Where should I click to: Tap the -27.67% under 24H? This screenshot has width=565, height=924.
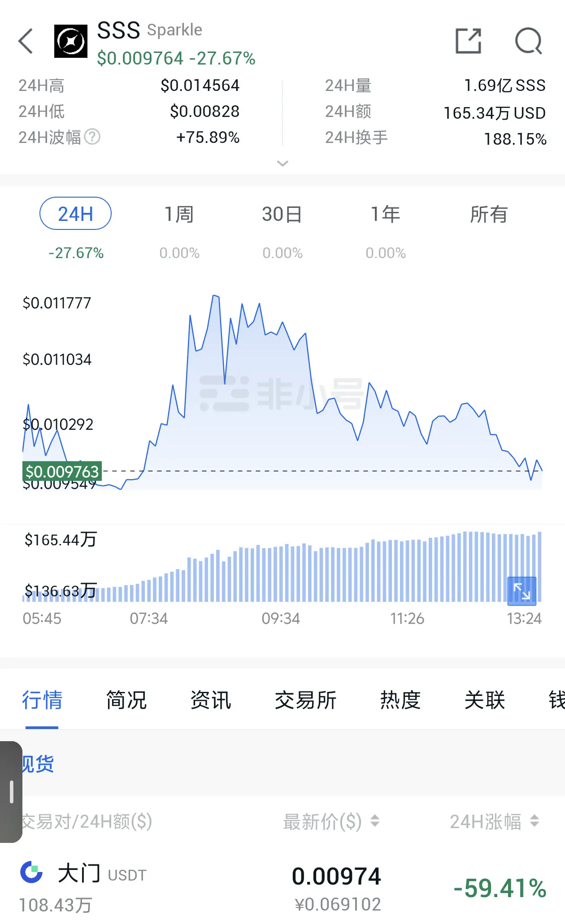[76, 253]
